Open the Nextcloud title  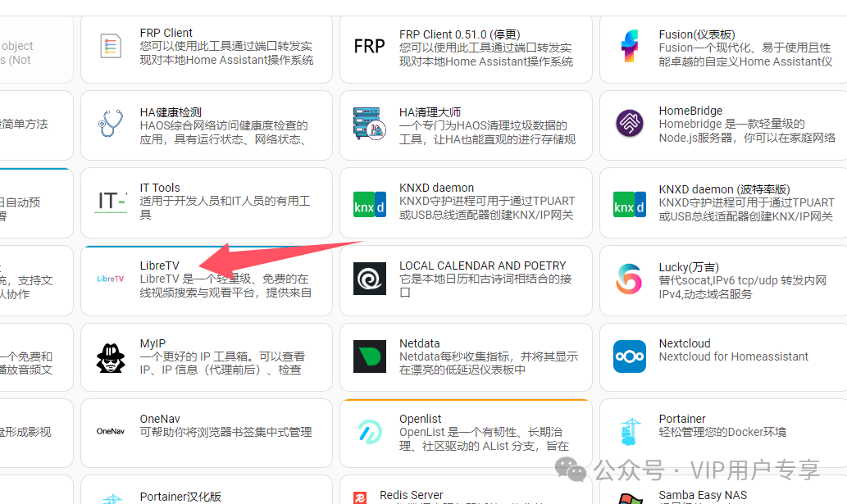[685, 343]
